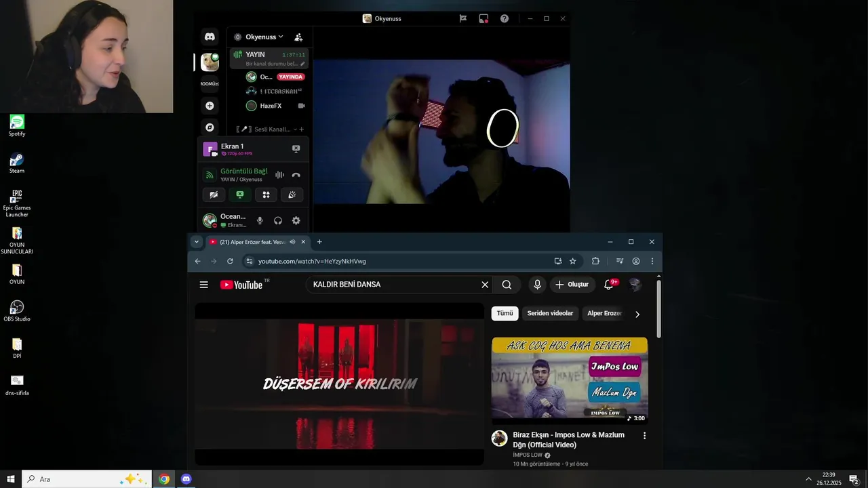
Task: Edit the YAYIN channel status pencil
Action: 302,64
